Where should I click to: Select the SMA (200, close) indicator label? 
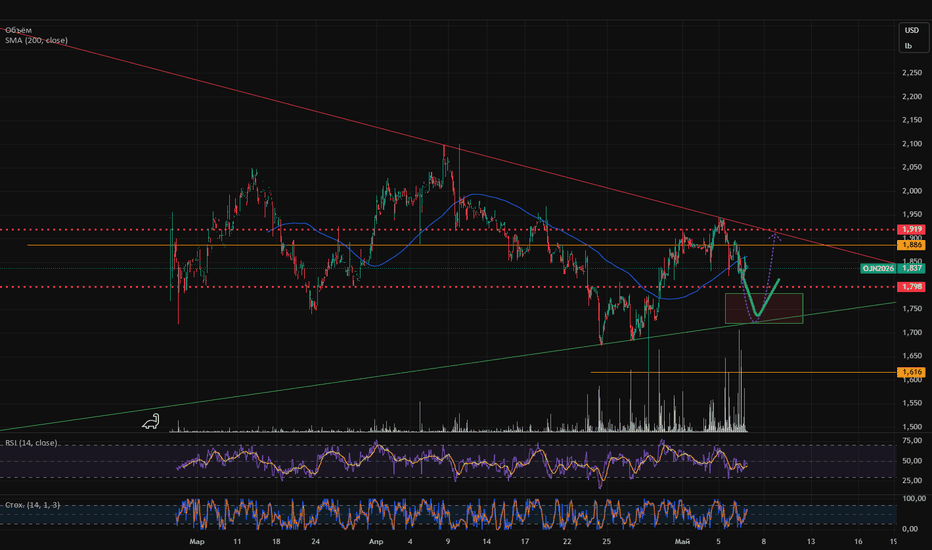click(36, 40)
